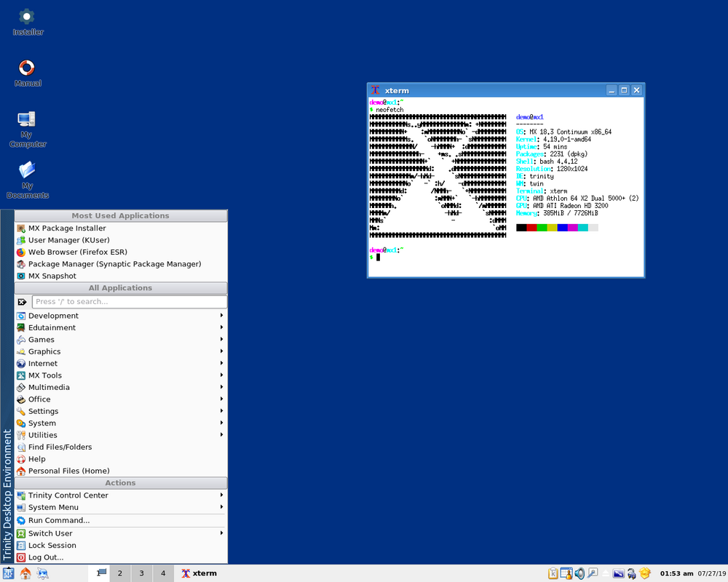
Task: Click the menu search field
Action: click(130, 302)
